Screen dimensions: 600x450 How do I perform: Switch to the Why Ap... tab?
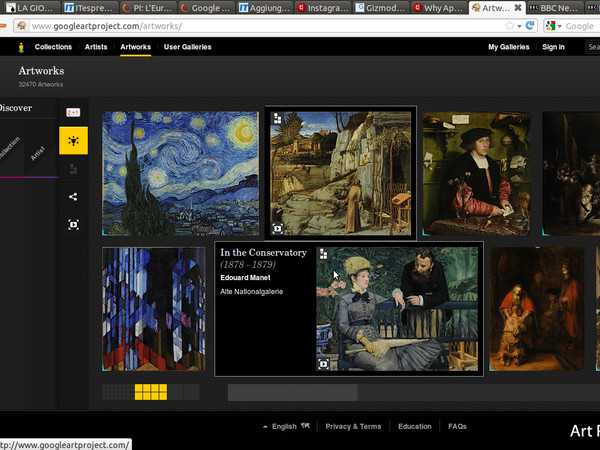tap(440, 8)
